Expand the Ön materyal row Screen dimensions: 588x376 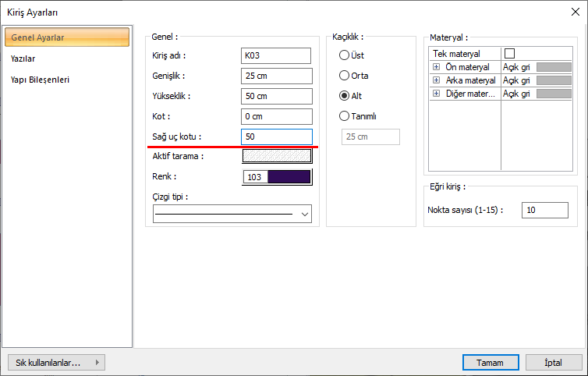[436, 67]
